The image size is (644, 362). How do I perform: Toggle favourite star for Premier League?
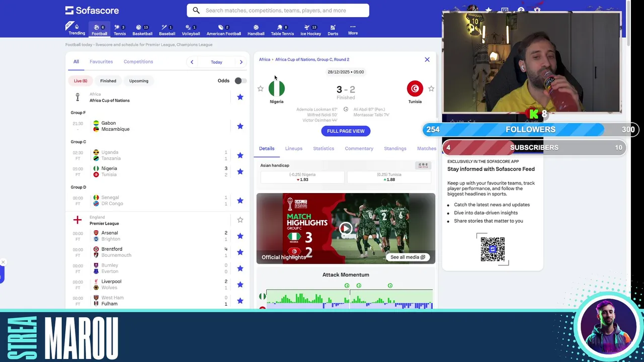pyautogui.click(x=240, y=220)
